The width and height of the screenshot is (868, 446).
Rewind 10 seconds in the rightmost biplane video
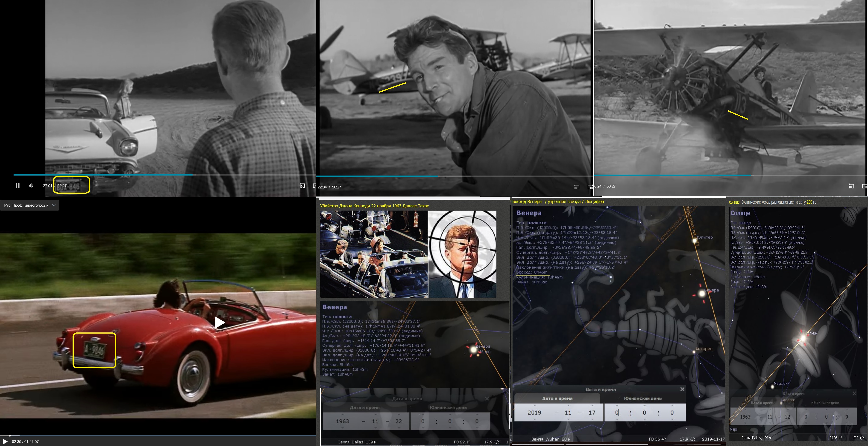pos(851,186)
